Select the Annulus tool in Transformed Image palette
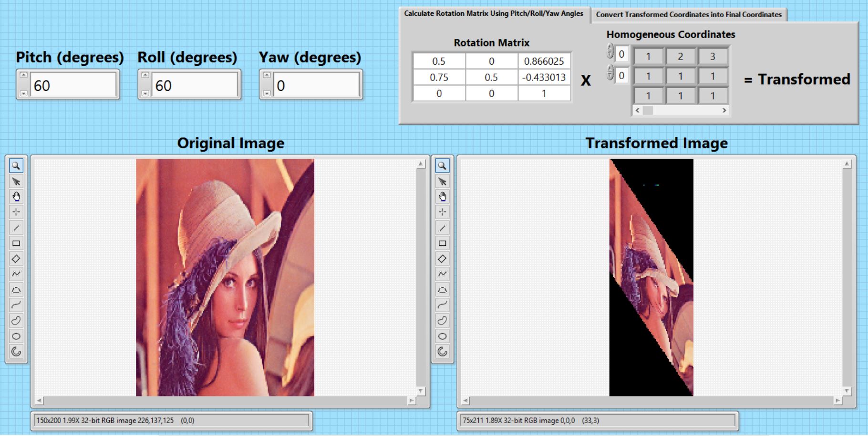 point(443,352)
